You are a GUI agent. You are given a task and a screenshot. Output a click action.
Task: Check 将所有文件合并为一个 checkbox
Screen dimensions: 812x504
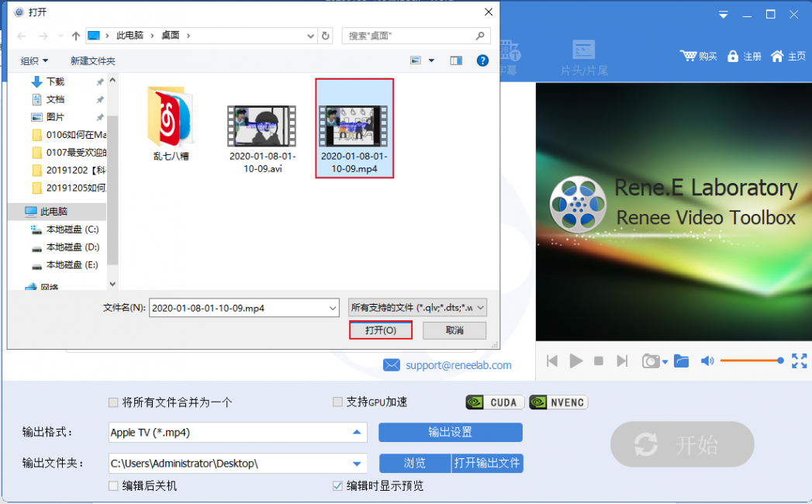113,402
